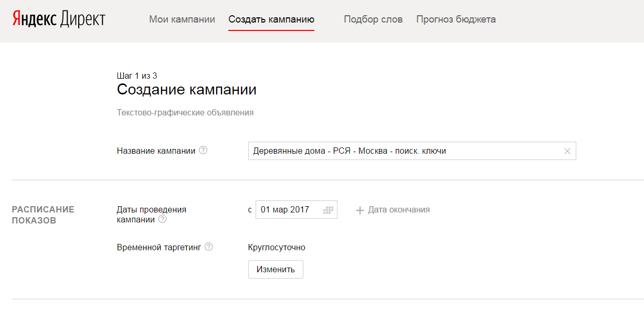Viewport: 644px width, 309px height.
Task: Clear the campaign name with X icon
Action: (567, 151)
